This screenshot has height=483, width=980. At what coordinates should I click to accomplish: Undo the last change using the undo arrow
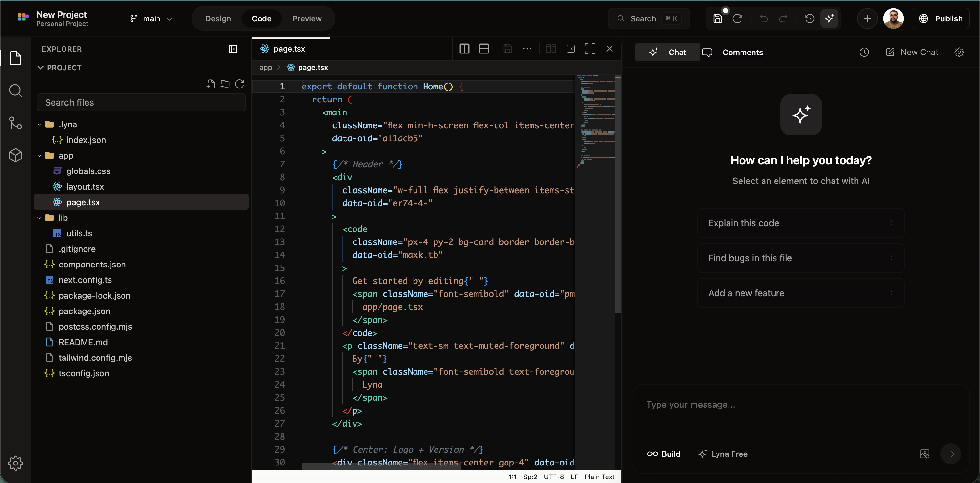pyautogui.click(x=764, y=18)
